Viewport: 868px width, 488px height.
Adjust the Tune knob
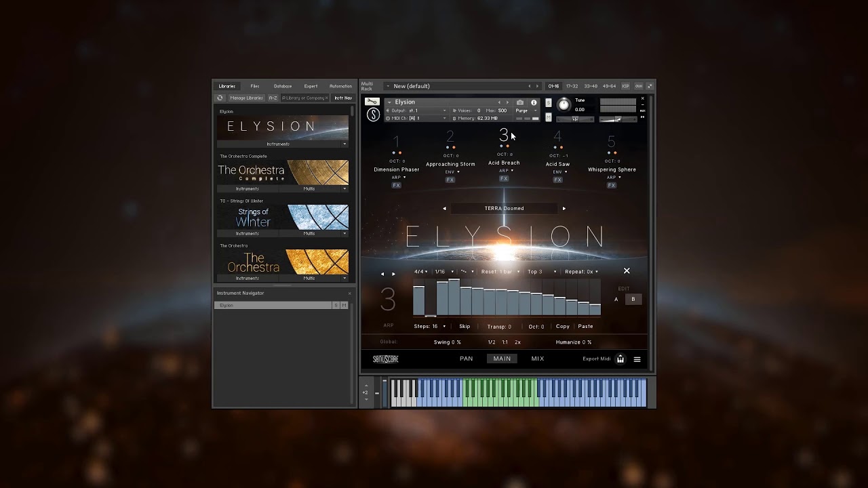(564, 104)
